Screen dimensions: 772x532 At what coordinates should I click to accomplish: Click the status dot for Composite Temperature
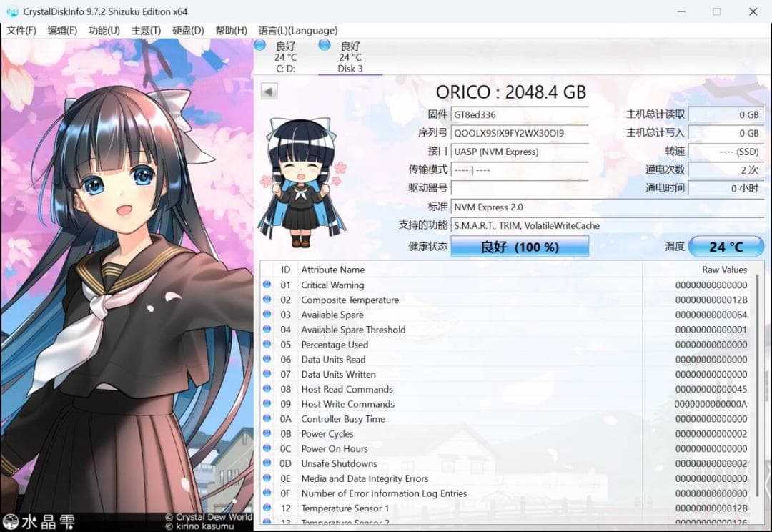tap(267, 299)
